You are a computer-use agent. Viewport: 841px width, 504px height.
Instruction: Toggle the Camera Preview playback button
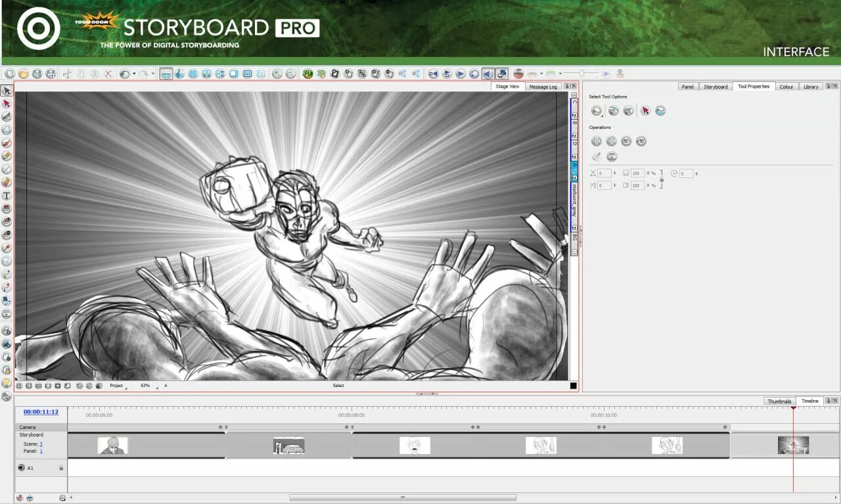[502, 74]
